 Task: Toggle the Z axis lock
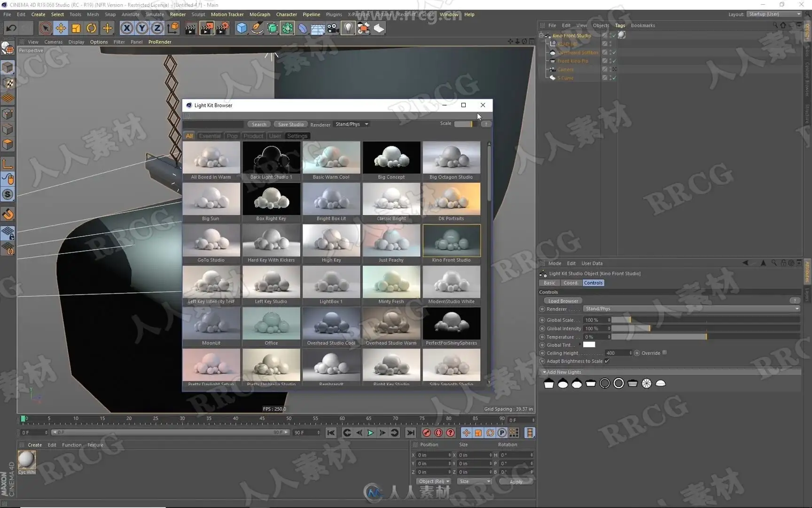coord(157,28)
